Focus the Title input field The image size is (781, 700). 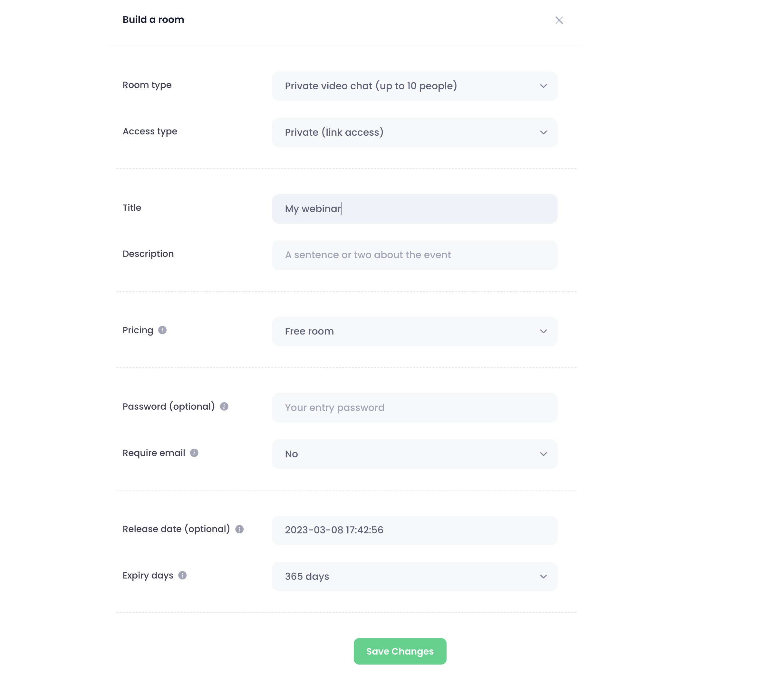414,209
